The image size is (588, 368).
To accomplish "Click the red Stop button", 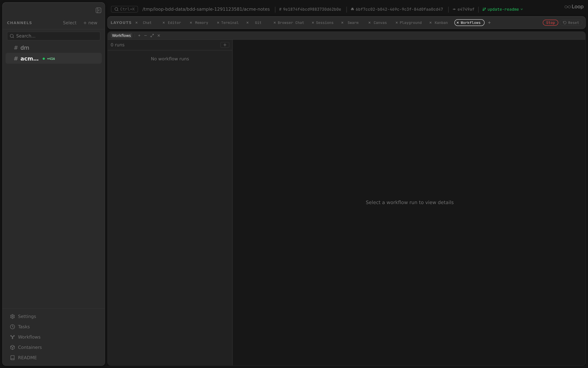I will (x=550, y=23).
